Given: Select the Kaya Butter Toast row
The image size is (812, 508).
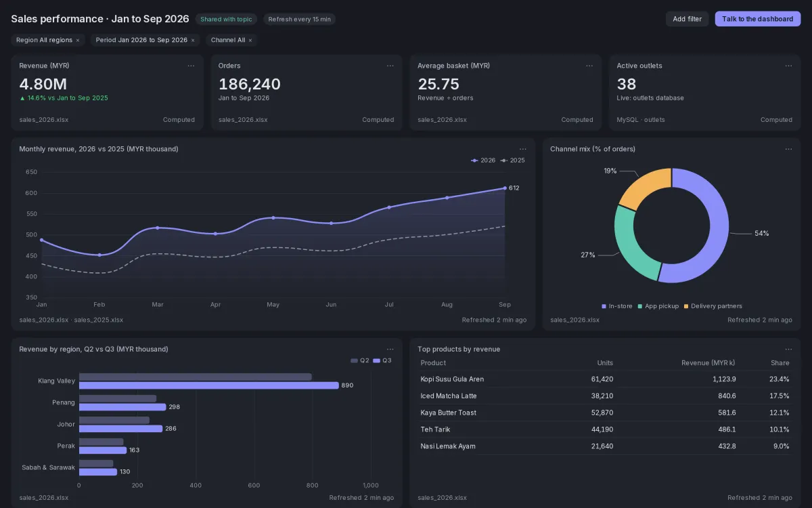Looking at the screenshot, I should (x=605, y=412).
